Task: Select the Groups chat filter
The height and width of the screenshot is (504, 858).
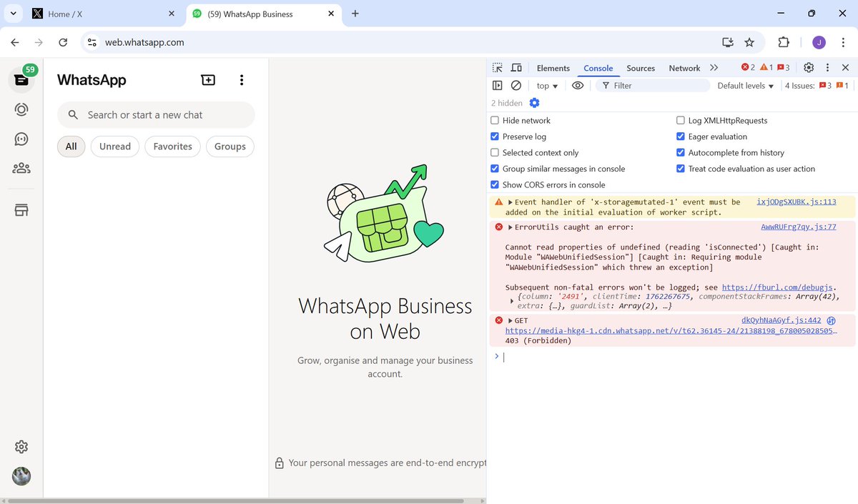Action: click(x=230, y=147)
